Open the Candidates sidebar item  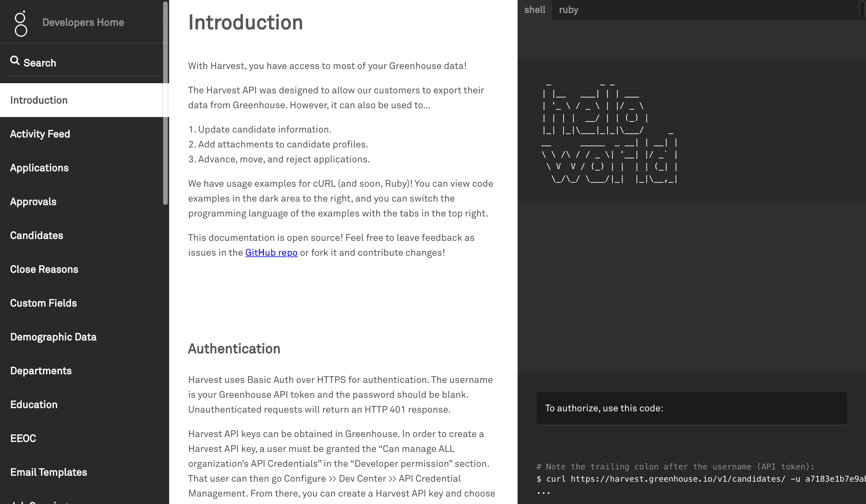point(37,235)
